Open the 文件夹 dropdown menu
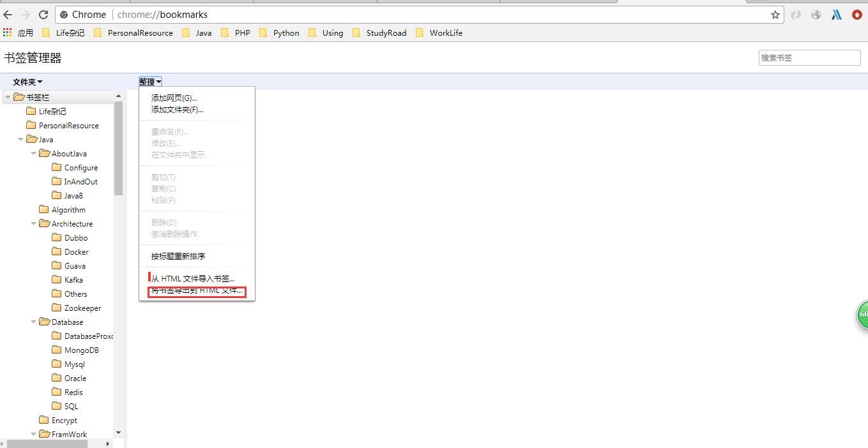868x448 pixels. [x=27, y=82]
